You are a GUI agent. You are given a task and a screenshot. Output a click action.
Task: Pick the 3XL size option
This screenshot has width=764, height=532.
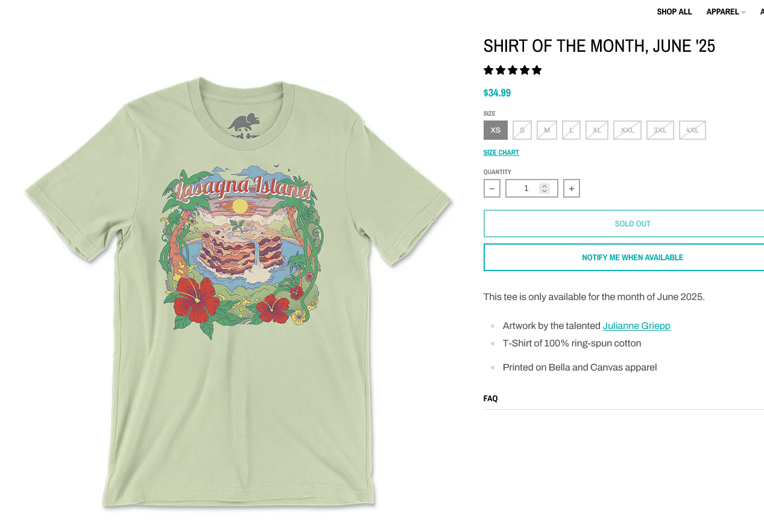click(660, 130)
